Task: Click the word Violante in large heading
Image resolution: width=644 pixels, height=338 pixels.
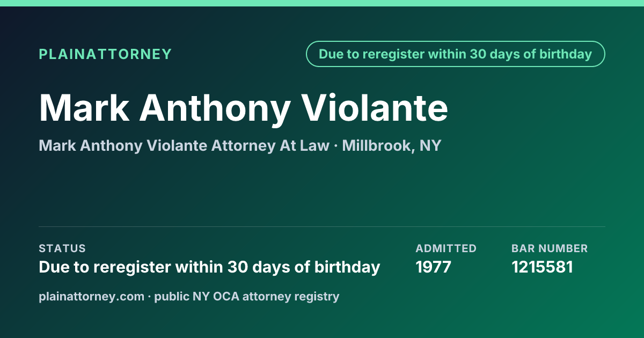Action: pyautogui.click(x=375, y=108)
